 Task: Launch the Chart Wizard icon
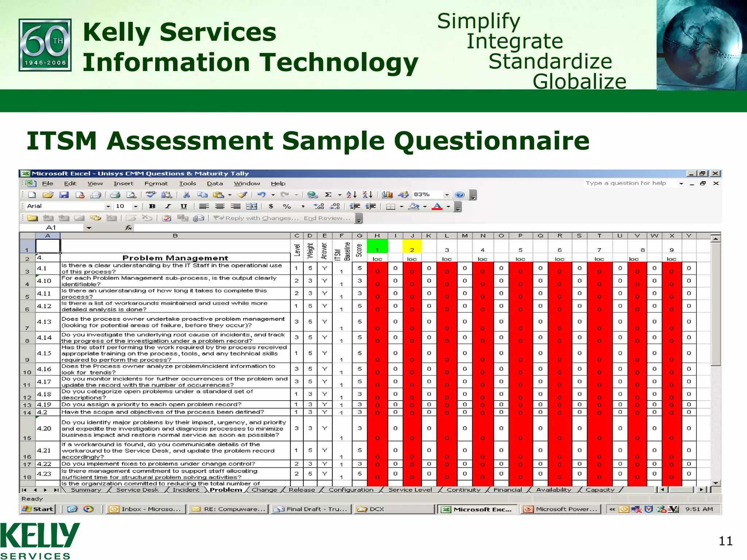(387, 195)
